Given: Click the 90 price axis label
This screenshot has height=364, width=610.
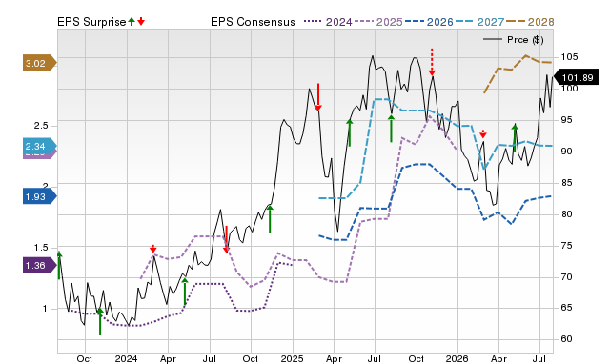Looking at the screenshot, I should coord(566,152).
